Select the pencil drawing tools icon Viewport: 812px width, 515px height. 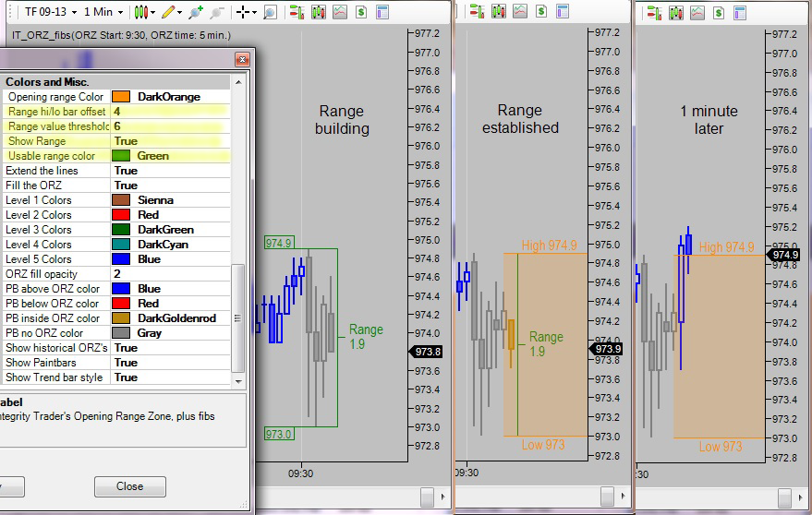pos(168,12)
